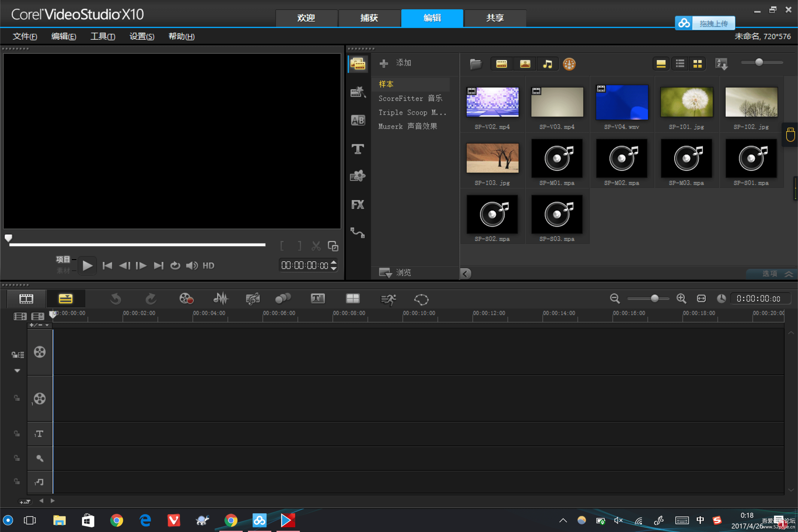Open the Track Motion tool

coord(283,299)
